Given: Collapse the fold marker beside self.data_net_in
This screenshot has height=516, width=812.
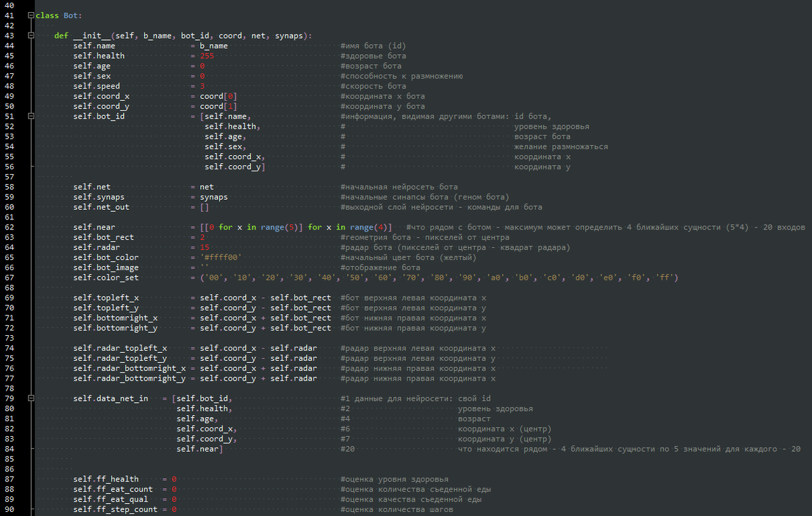Looking at the screenshot, I should (x=32, y=398).
